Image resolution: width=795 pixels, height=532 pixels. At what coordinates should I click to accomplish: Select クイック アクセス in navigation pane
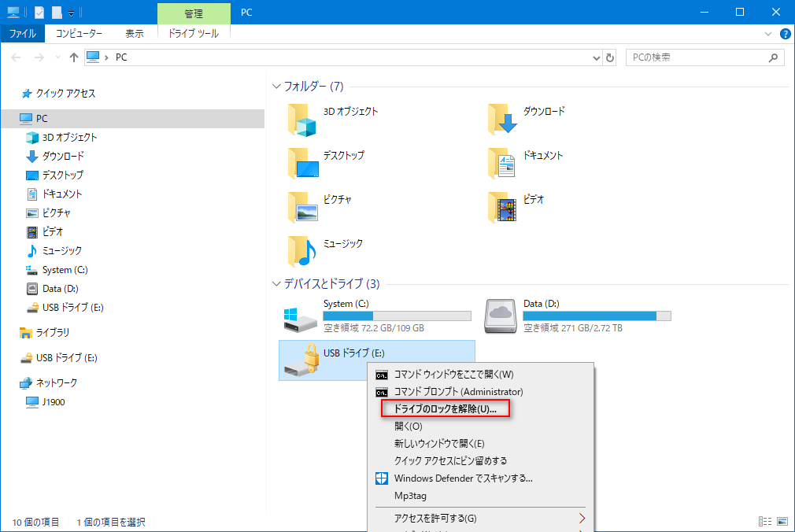tap(65, 93)
